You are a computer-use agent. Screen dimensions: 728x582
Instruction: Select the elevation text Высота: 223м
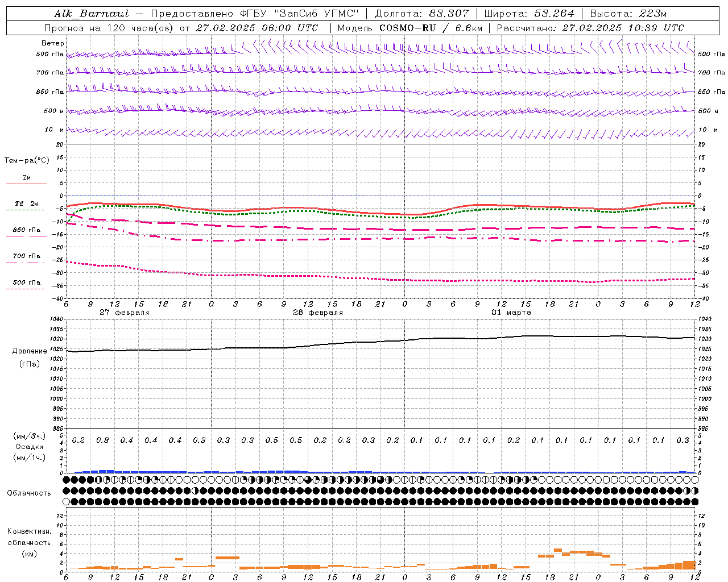tap(628, 14)
